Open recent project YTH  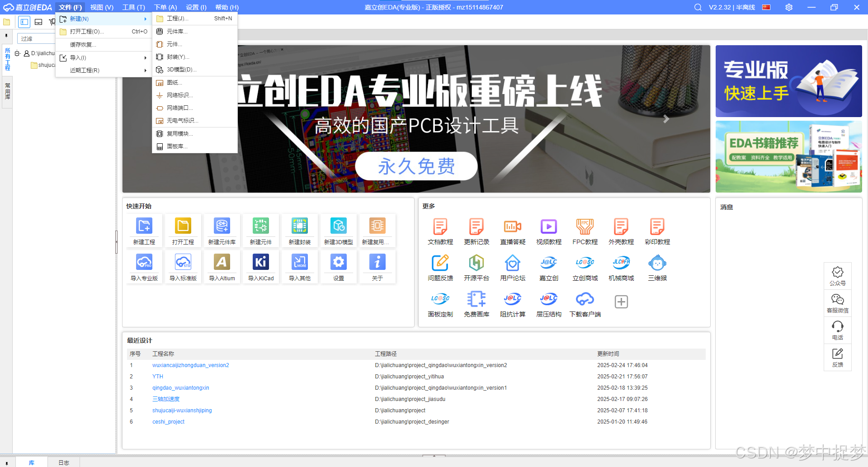pos(158,377)
